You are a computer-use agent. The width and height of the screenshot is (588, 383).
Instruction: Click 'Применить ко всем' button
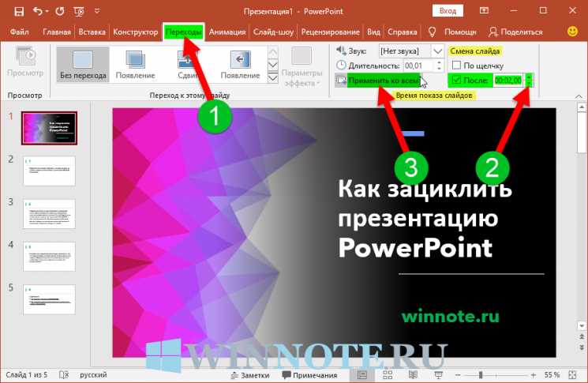(x=378, y=80)
